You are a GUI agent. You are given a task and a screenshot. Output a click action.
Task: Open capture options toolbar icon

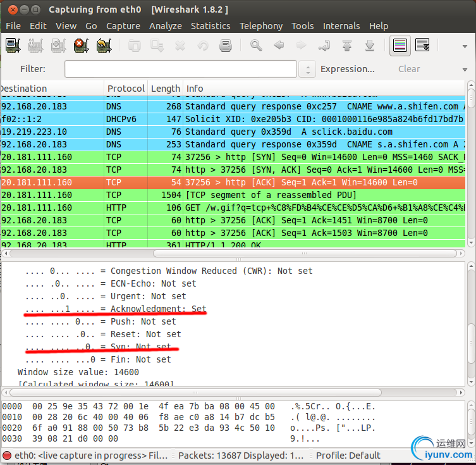[x=35, y=46]
